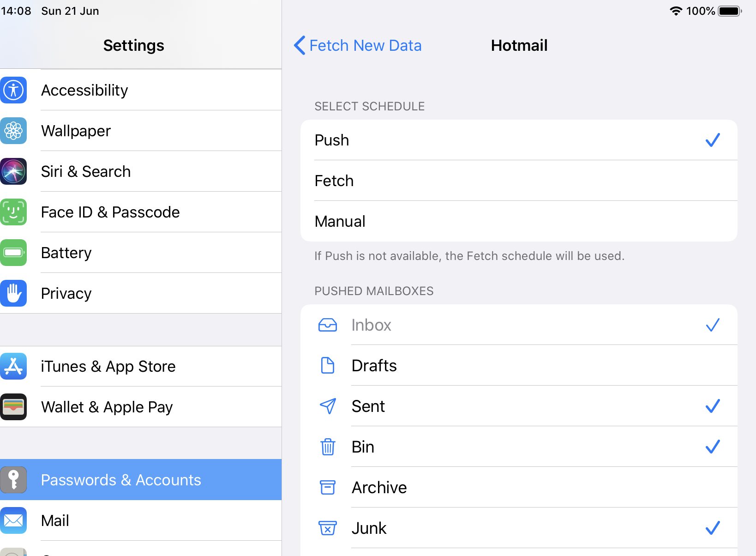Image resolution: width=756 pixels, height=556 pixels.
Task: Tap the PUSHED MAILBOXES section header
Action: click(x=374, y=291)
